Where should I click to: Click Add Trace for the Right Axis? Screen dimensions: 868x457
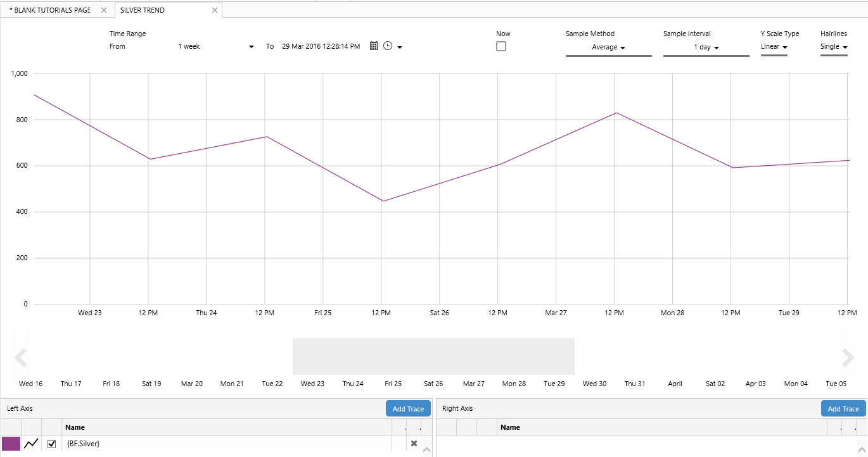[843, 409]
